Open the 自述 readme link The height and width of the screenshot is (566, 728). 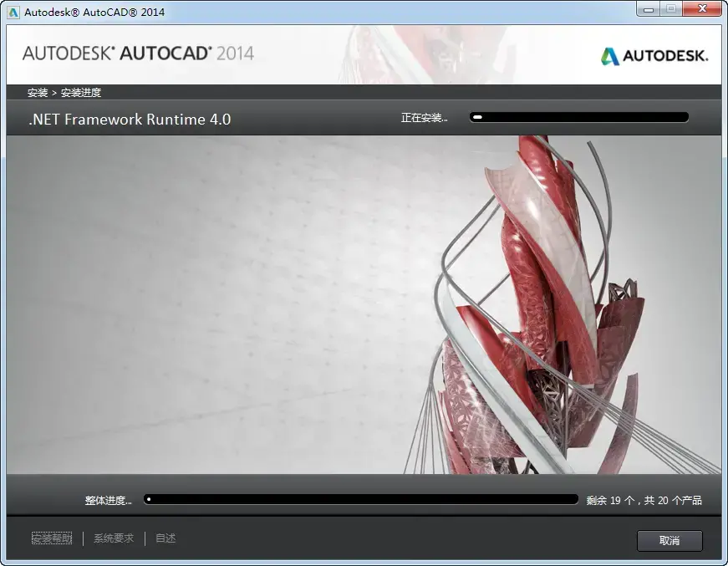(x=165, y=538)
